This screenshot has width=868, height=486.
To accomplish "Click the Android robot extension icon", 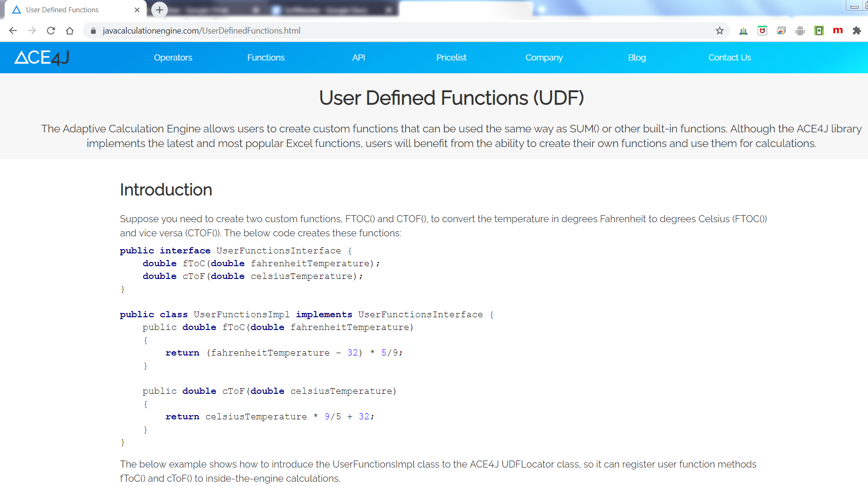I will (x=800, y=31).
